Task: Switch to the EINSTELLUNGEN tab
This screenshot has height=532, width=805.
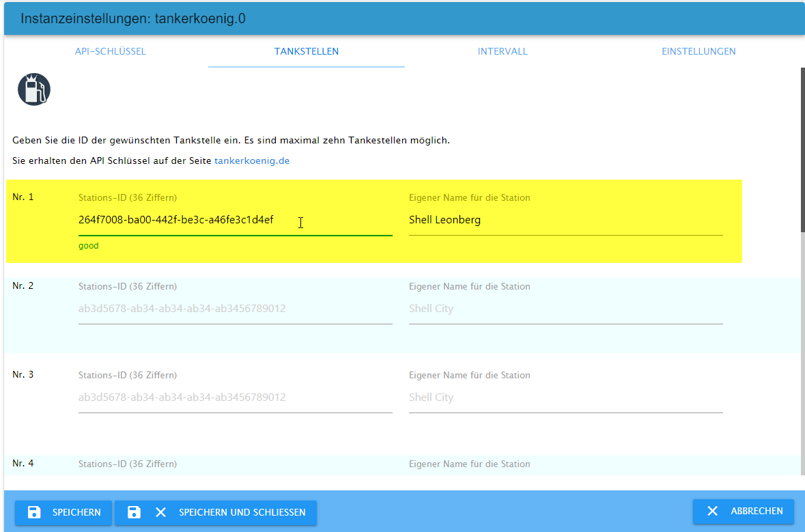Action: click(698, 51)
